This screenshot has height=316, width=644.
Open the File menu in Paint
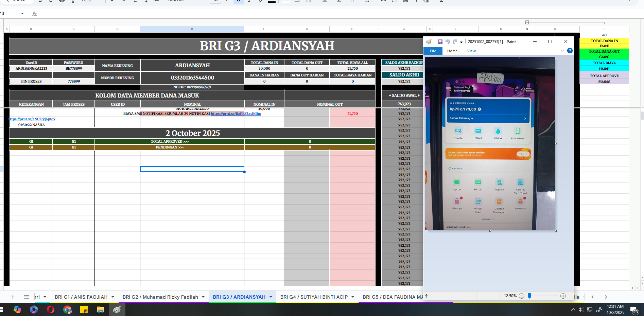(x=433, y=51)
